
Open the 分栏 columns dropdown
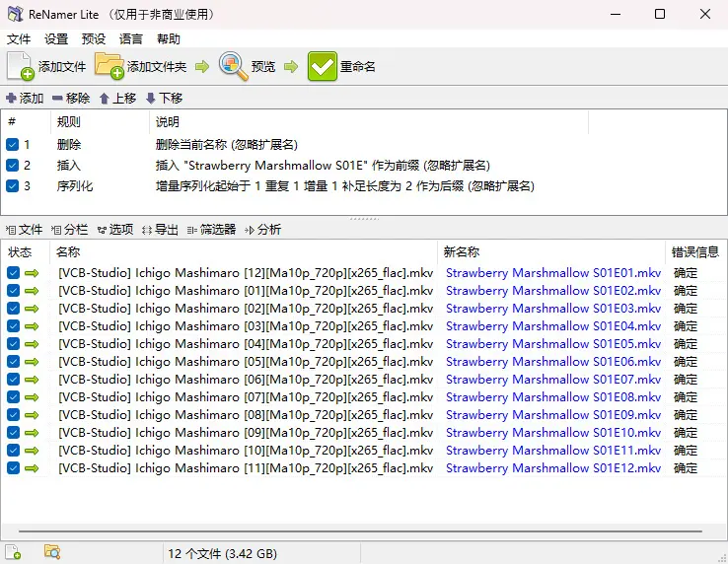[69, 230]
